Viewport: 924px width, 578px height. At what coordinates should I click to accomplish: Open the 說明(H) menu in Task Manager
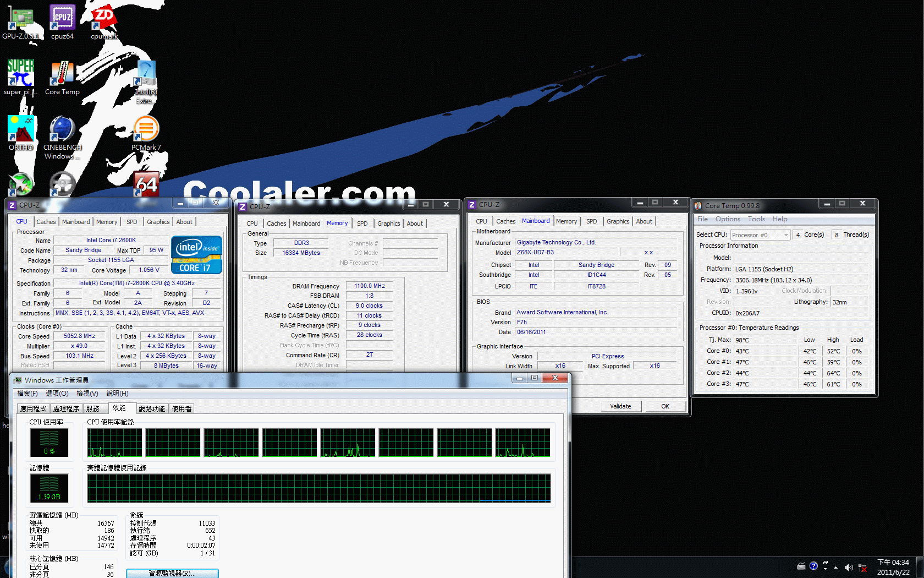(117, 394)
